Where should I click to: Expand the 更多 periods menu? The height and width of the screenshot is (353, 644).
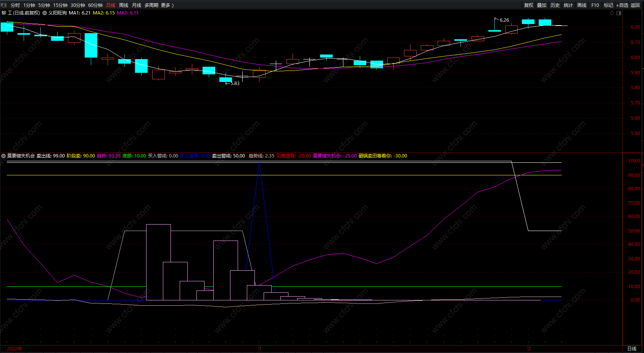(167, 5)
